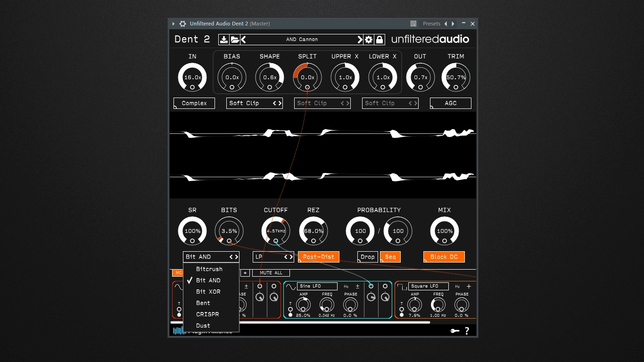Click the padlock lock icon

pos(380,40)
